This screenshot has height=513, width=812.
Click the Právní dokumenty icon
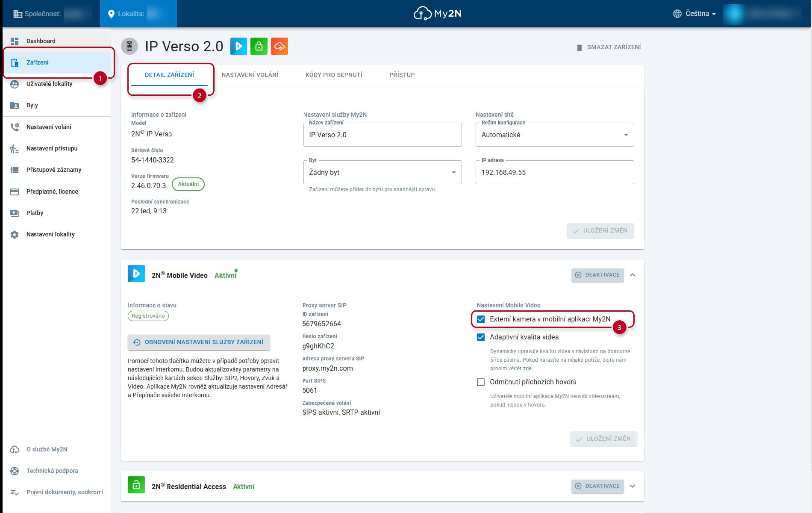[x=15, y=492]
